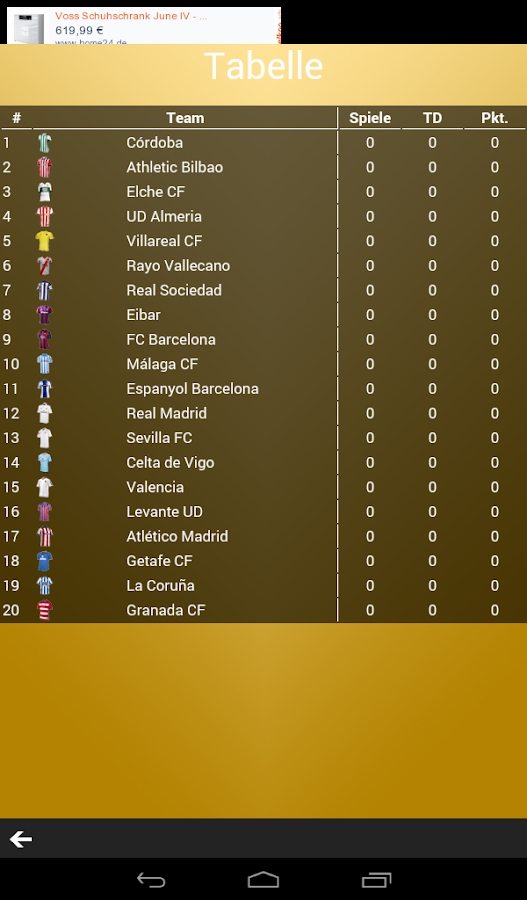Screen dimensions: 527x900
Task: Tap the white back arrow in the app bar
Action: pos(21,839)
